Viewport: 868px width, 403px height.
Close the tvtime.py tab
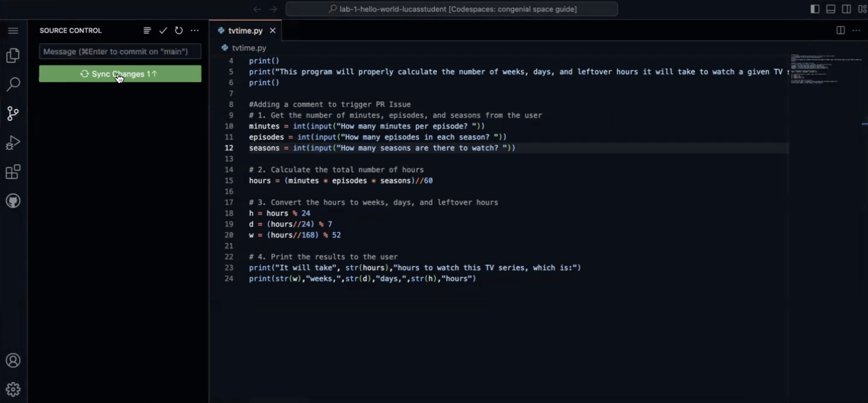[273, 31]
